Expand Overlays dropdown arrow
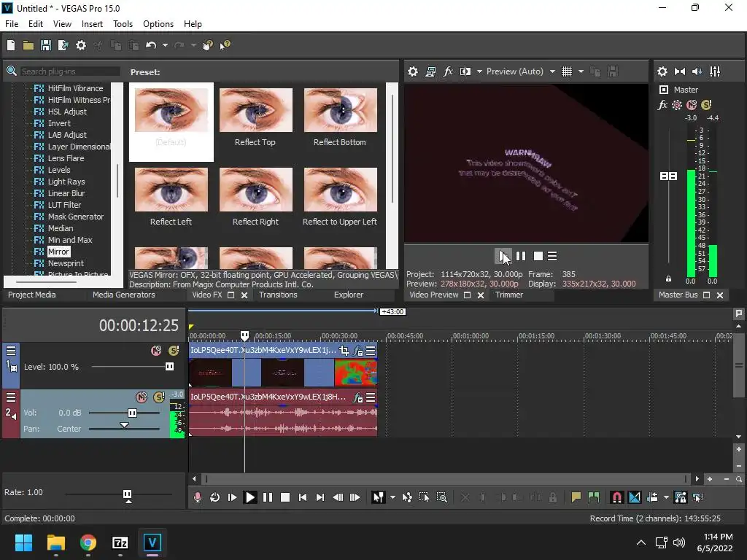747x560 pixels. coord(581,71)
